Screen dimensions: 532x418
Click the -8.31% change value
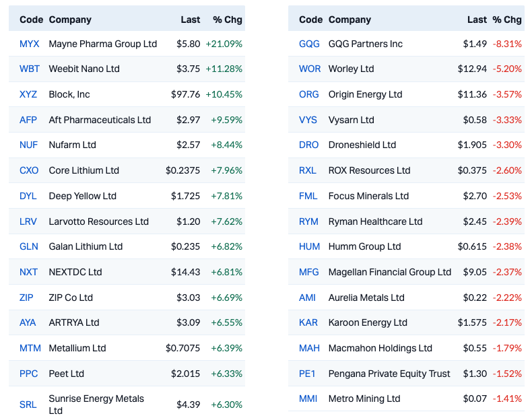point(507,44)
